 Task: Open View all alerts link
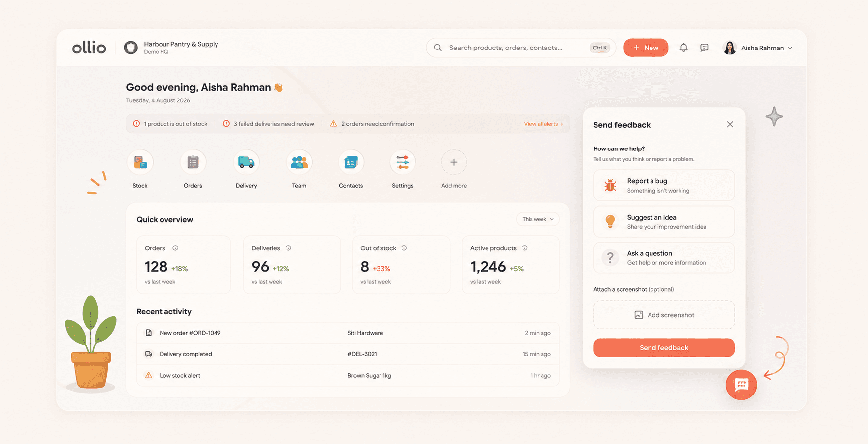(x=543, y=124)
